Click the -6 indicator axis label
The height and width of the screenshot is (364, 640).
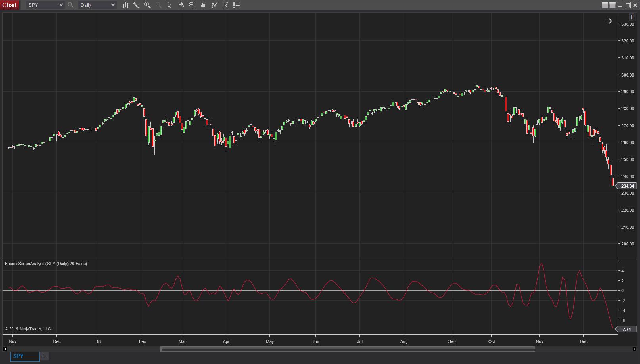623,320
